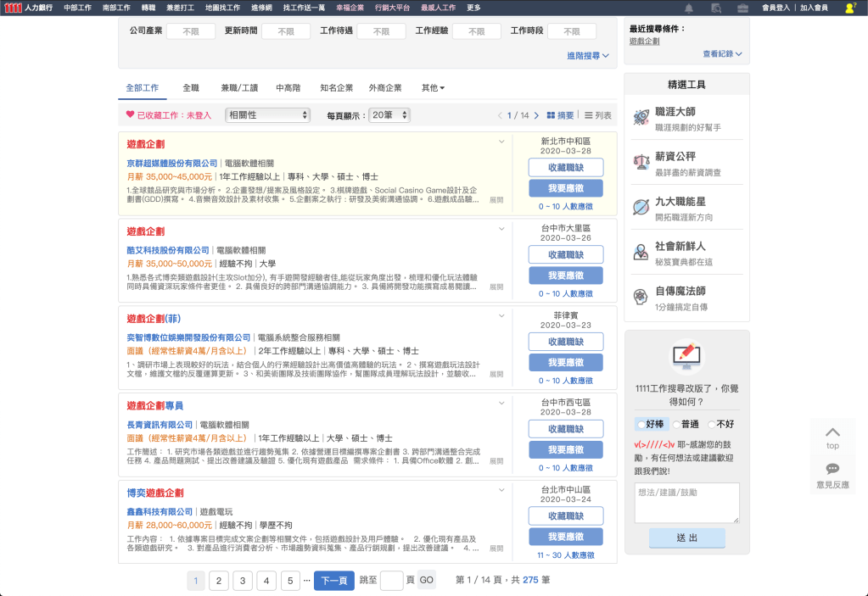This screenshot has width=868, height=596.
Task: Select the 不好 radio option
Action: pyautogui.click(x=712, y=424)
